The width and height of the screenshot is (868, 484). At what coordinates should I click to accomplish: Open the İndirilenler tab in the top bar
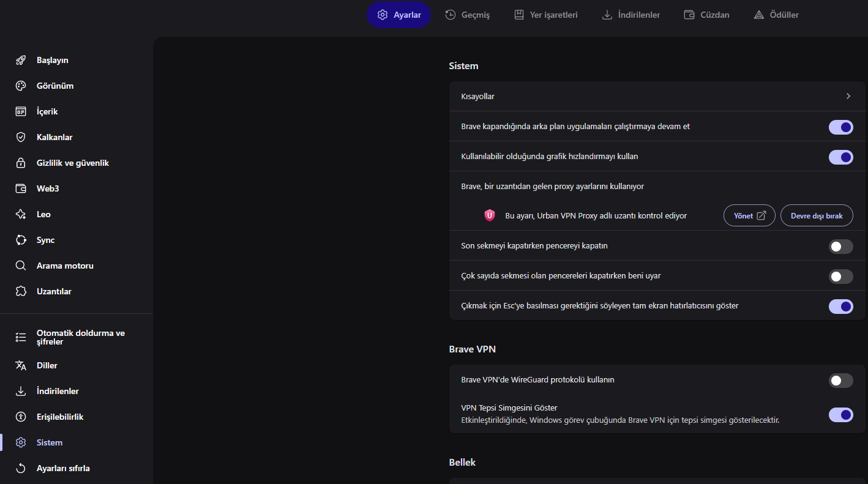(x=630, y=15)
